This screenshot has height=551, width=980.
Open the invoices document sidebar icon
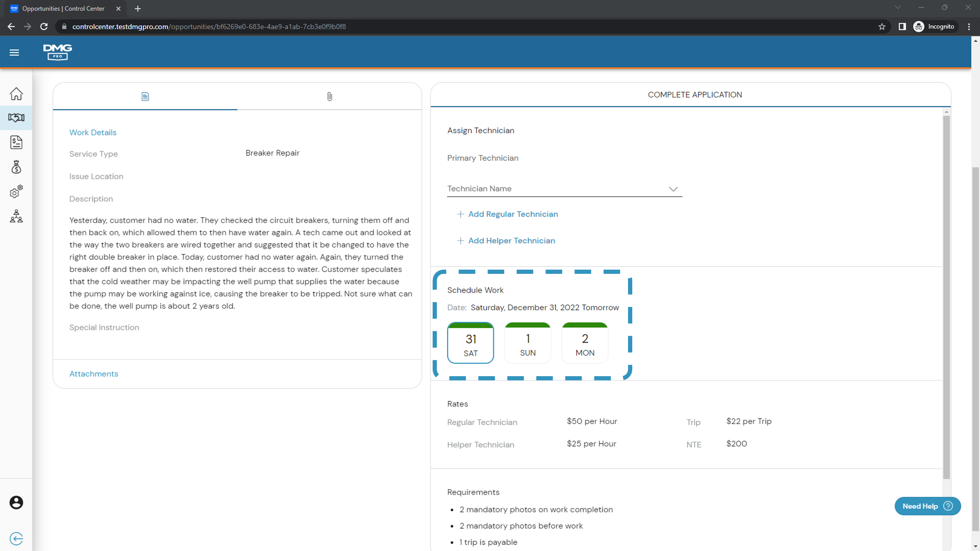(16, 142)
